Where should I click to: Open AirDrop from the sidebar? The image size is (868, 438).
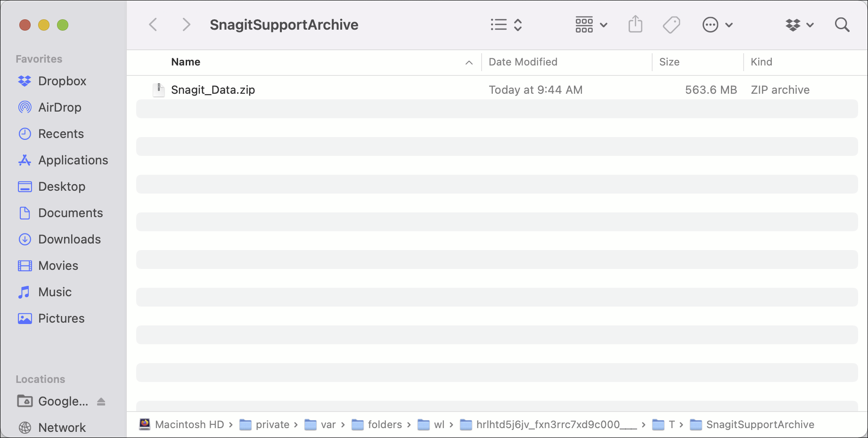coord(59,107)
